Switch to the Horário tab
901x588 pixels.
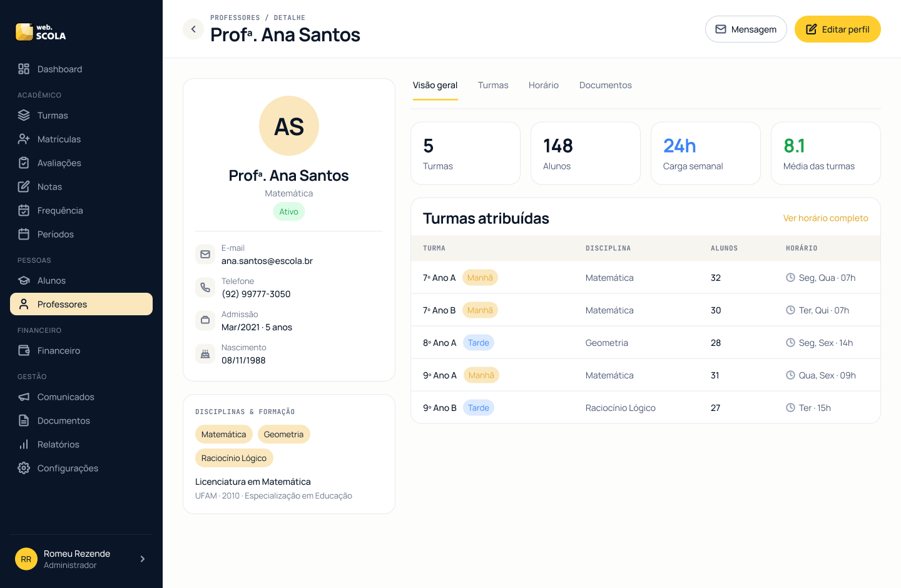click(544, 85)
